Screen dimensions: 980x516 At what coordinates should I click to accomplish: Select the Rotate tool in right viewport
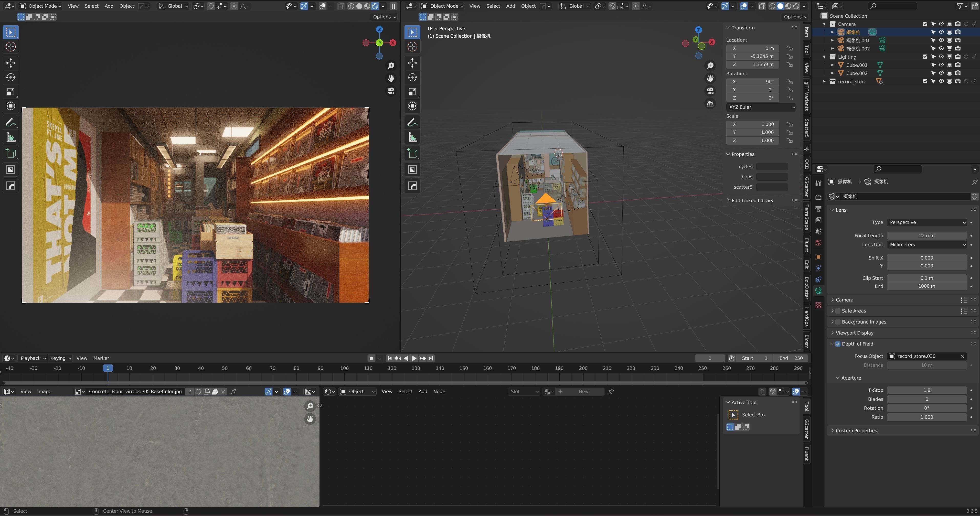412,77
